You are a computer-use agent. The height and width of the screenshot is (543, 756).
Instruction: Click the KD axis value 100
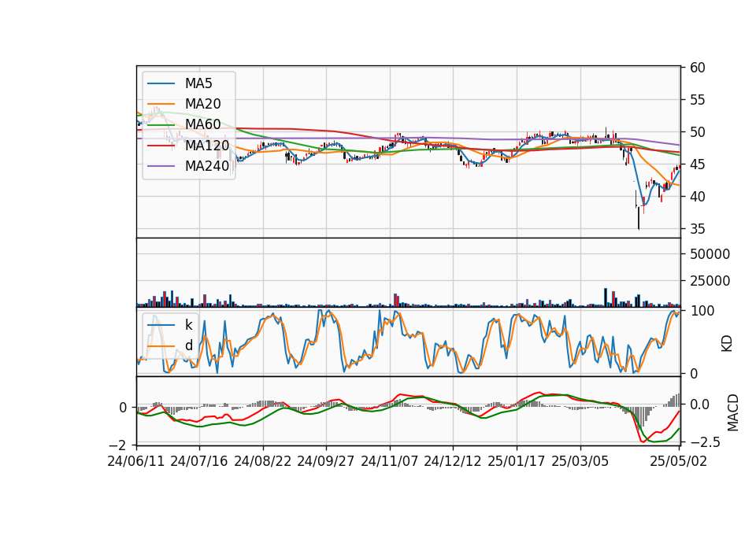pyautogui.click(x=702, y=311)
